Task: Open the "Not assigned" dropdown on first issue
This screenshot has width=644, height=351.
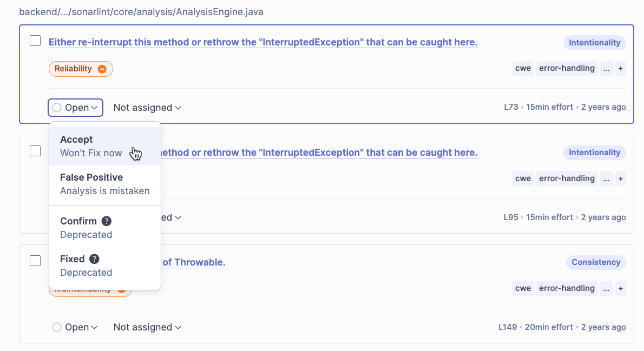Action: coord(147,108)
